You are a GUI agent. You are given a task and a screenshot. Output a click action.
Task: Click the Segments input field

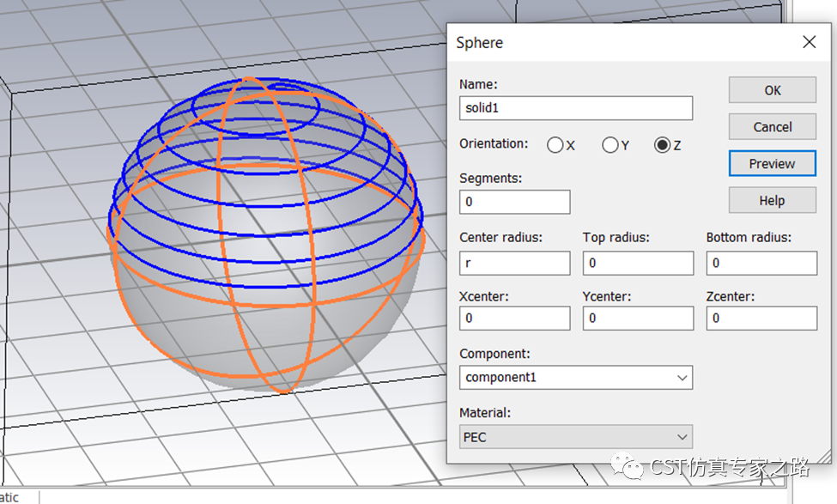(x=514, y=202)
